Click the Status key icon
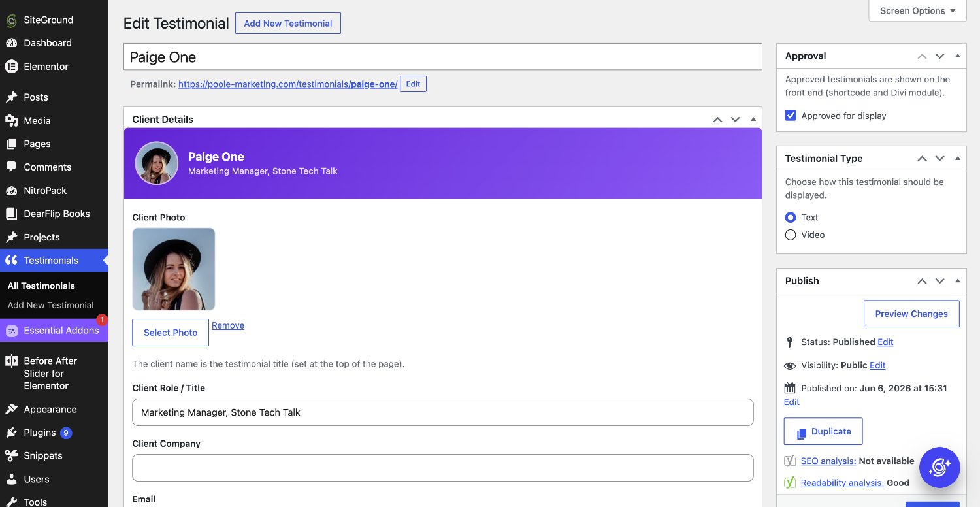The image size is (980, 507). 790,342
